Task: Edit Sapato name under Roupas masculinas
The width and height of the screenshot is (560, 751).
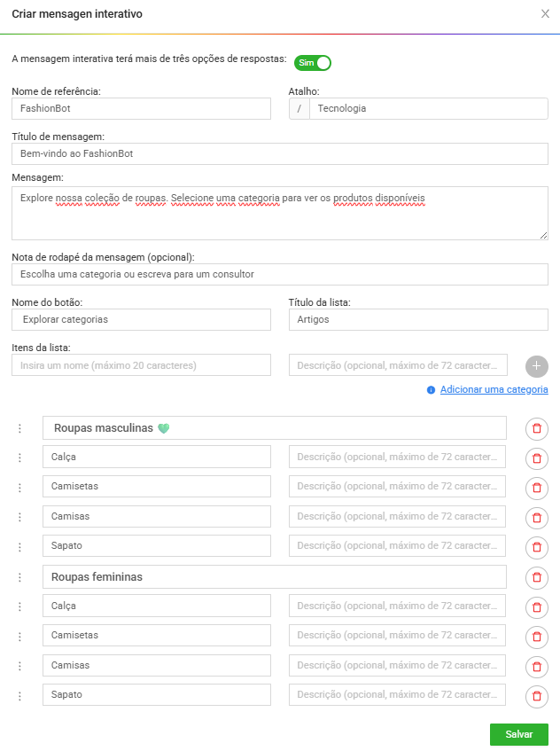Action: (157, 546)
